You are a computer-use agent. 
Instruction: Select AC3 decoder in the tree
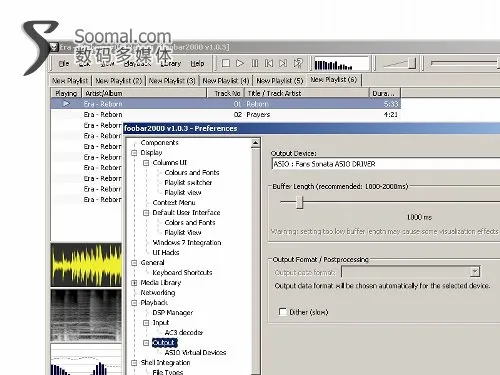point(183,333)
